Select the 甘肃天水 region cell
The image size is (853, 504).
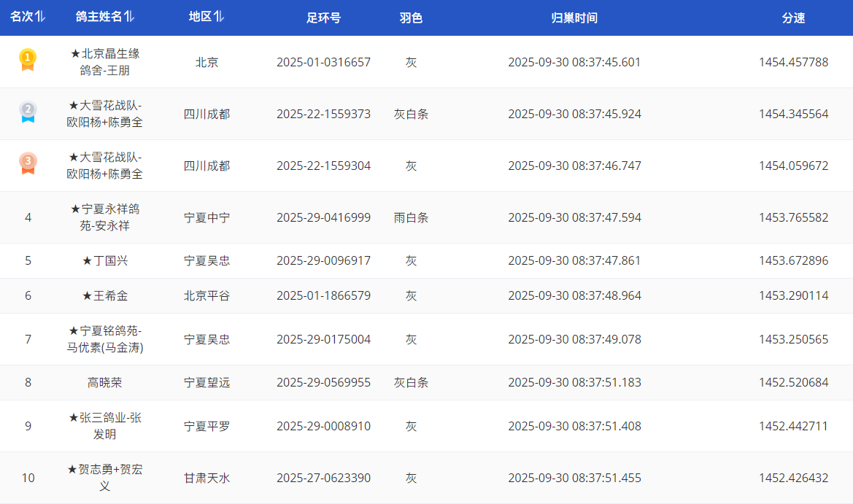tap(207, 478)
